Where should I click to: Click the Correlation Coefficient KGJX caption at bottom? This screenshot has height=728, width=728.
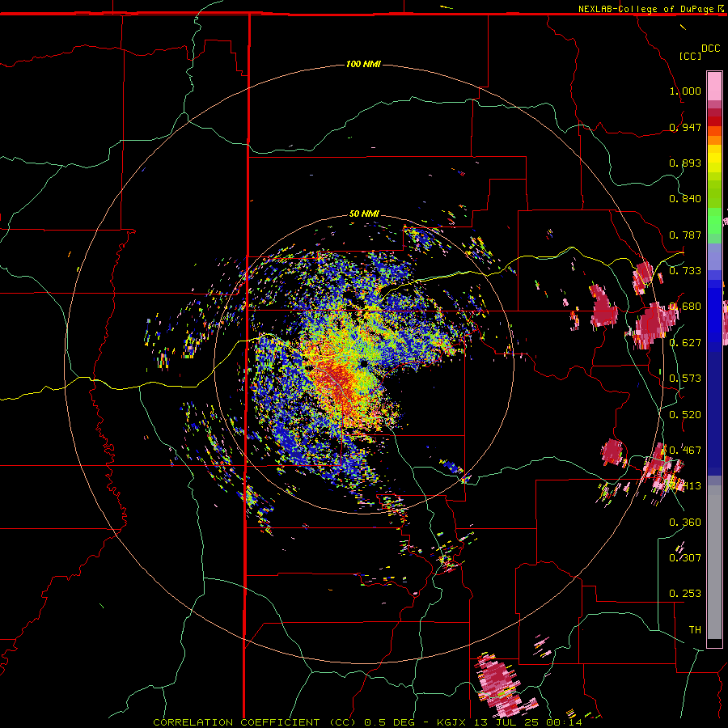click(x=367, y=722)
